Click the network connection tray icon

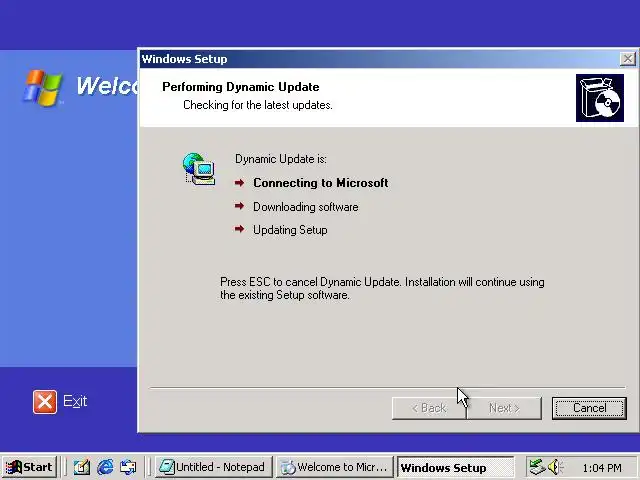(537, 467)
